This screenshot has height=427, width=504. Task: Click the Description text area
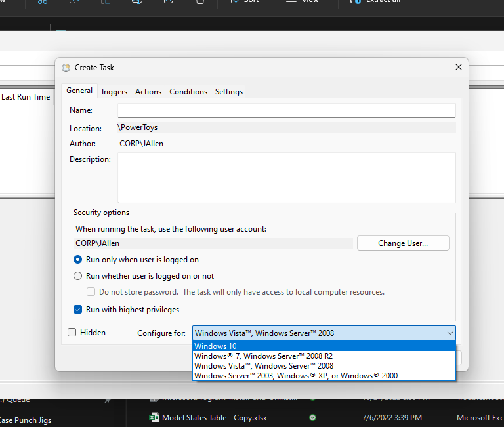point(286,178)
